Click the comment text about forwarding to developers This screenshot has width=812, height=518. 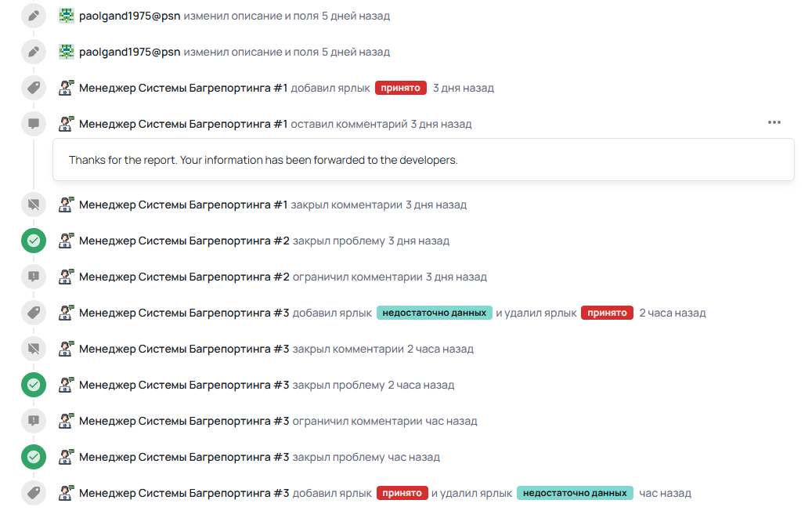263,160
